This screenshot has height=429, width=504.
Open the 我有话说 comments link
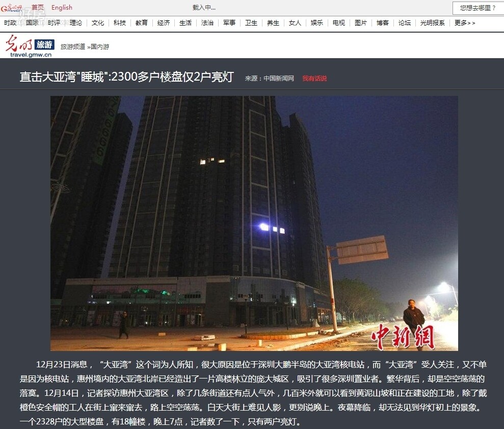pyautogui.click(x=314, y=79)
